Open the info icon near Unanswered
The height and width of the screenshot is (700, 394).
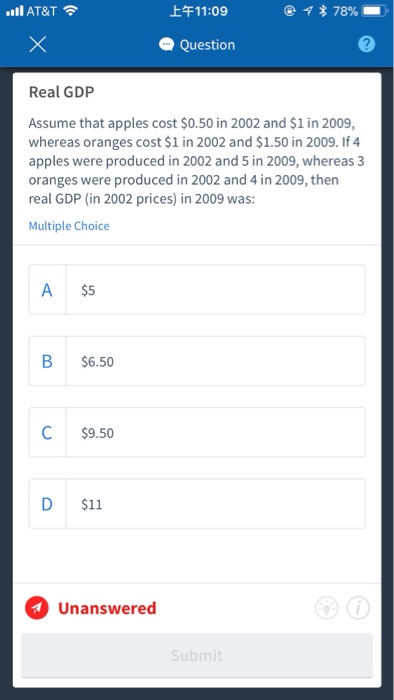tap(358, 608)
